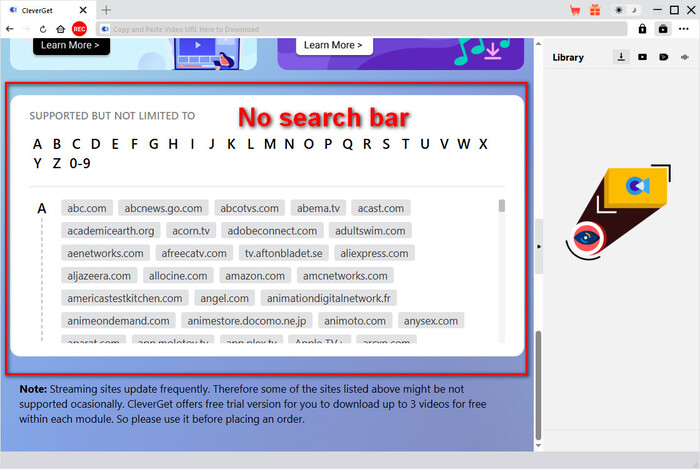Click the gift box icon
700x469 pixels.
595,10
